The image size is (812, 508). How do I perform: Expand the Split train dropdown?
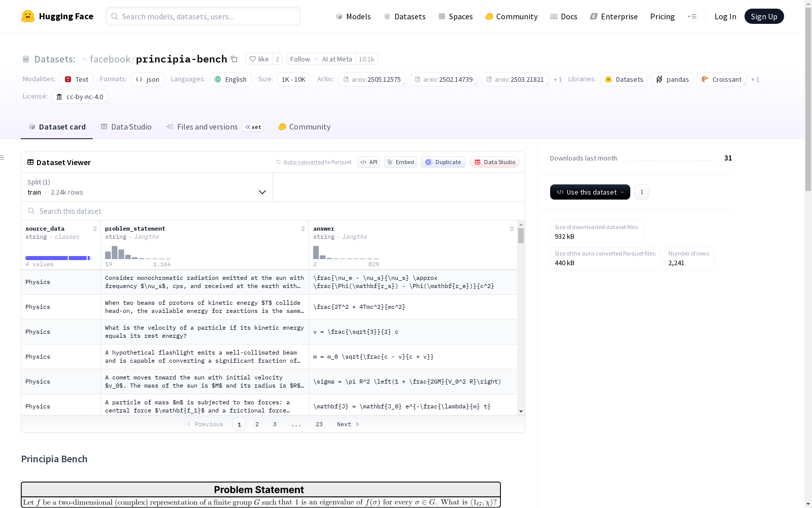point(147,187)
